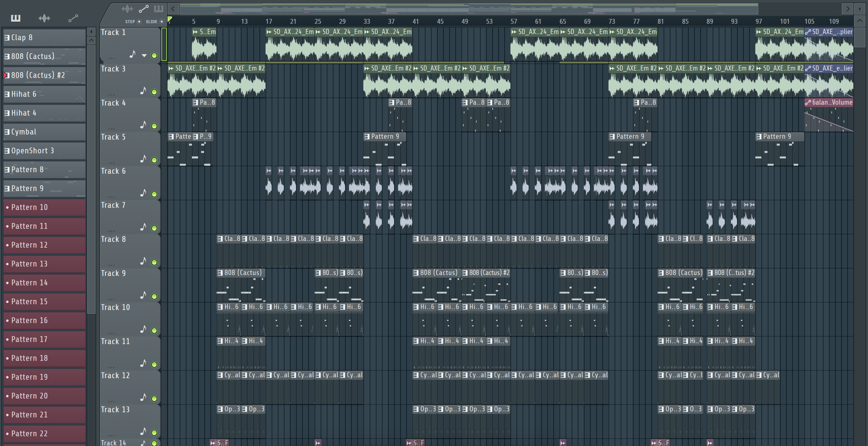Click the horizontal song overview scrollbar
Image resolution: width=868 pixels, height=446 pixels.
pos(469,9)
